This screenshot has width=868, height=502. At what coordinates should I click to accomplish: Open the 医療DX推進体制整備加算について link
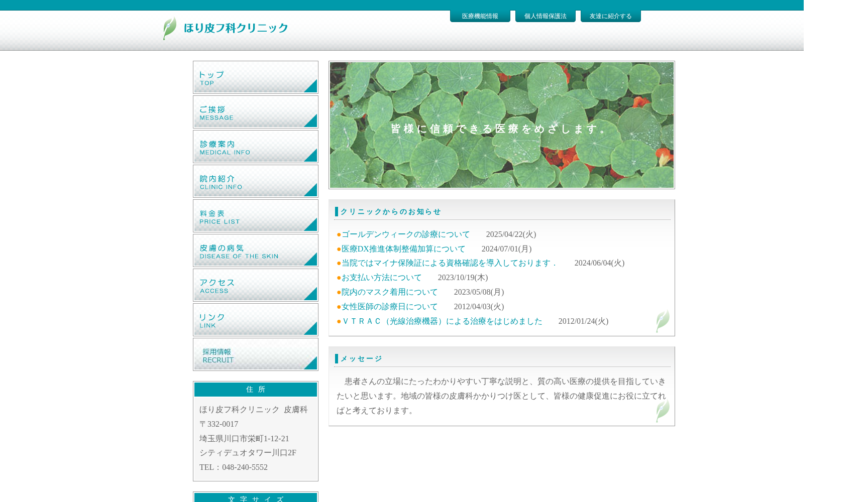click(402, 248)
